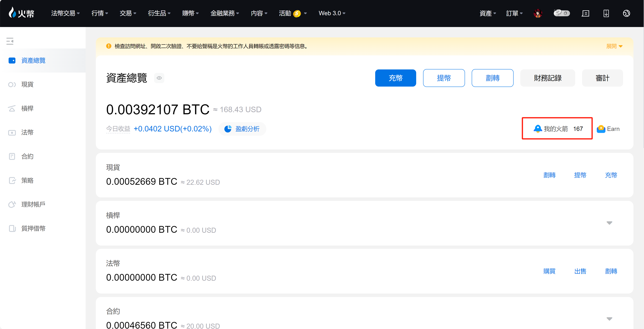The height and width of the screenshot is (329, 644).
Task: Hide balance with the eye icon
Action: tap(159, 78)
